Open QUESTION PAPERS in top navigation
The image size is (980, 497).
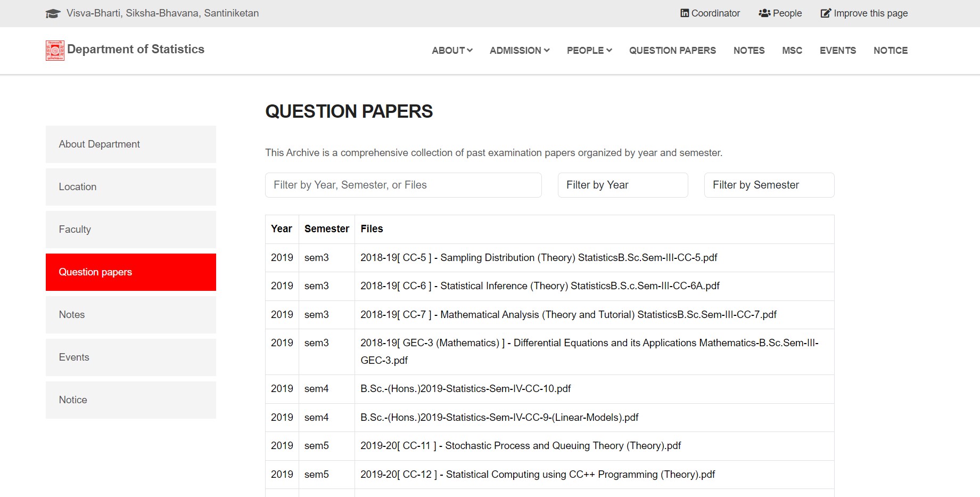point(672,51)
